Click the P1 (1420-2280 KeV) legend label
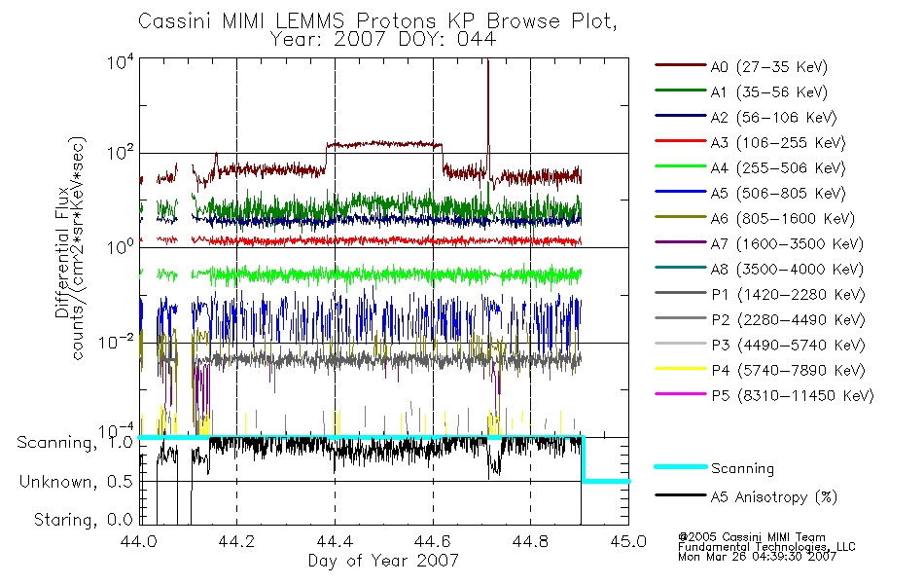 click(x=788, y=295)
